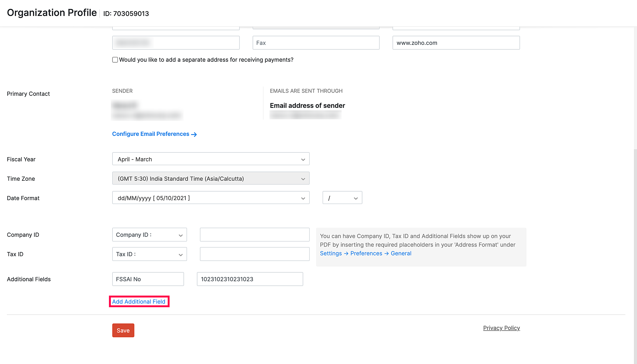Image resolution: width=637 pixels, height=364 pixels.
Task: Check the separate payment address checkbox
Action: tap(115, 60)
